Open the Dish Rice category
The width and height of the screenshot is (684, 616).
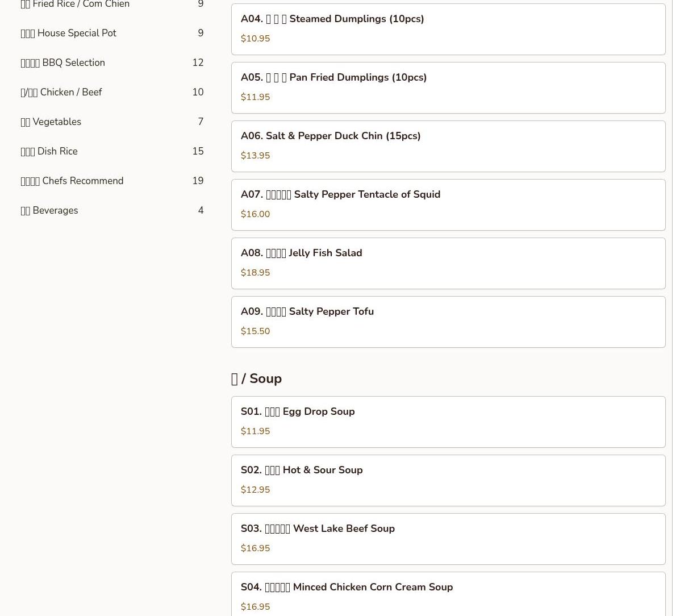(112, 151)
